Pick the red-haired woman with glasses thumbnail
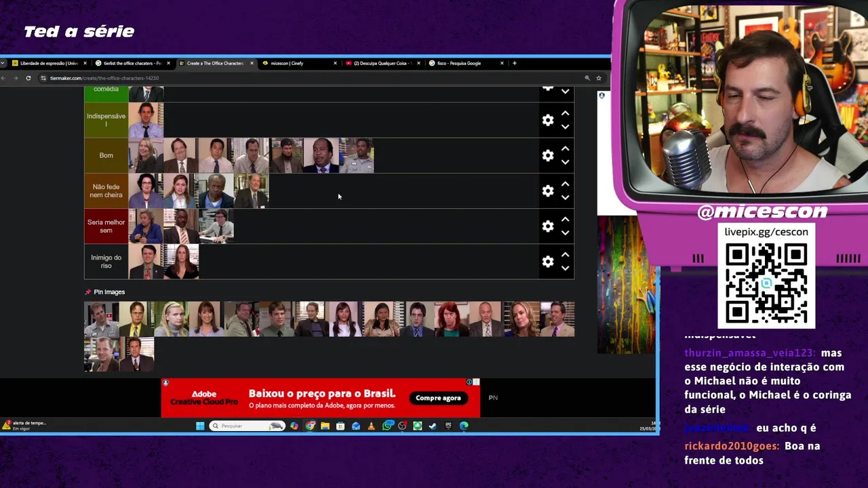868x488 pixels. 452,319
